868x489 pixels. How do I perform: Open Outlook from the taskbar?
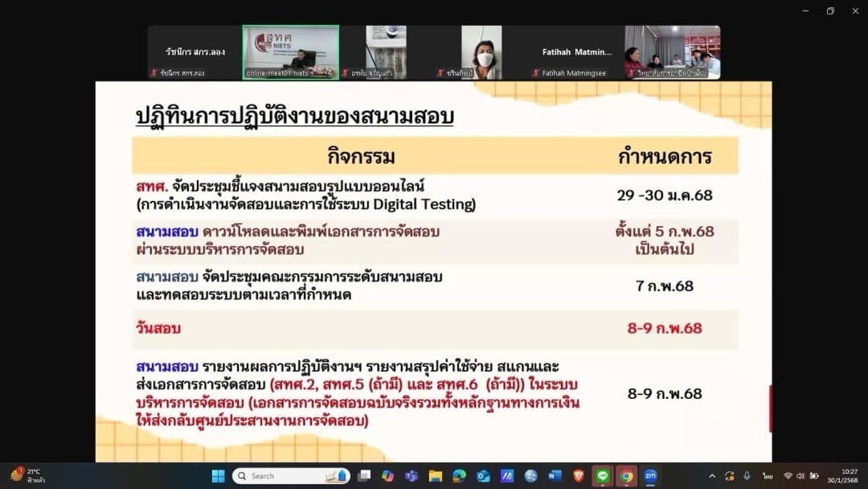click(483, 476)
